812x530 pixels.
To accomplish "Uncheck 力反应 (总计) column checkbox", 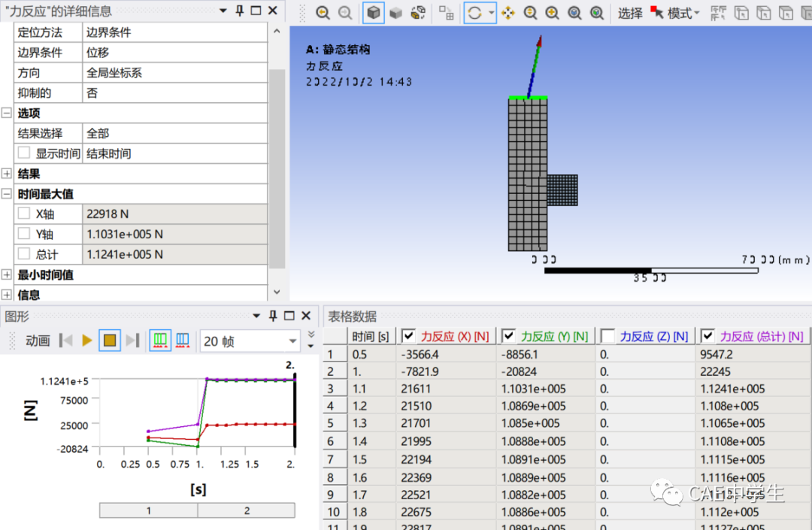I will 707,336.
